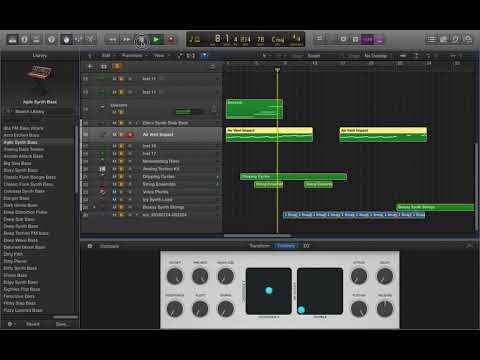The image size is (480, 360).
Task: Click the Revert button in Library
Action: 33,324
